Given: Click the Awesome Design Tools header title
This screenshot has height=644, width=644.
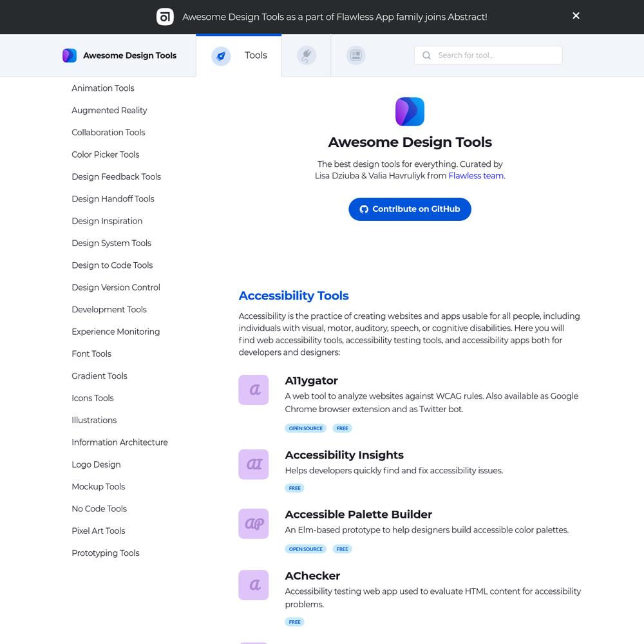Looking at the screenshot, I should point(130,55).
